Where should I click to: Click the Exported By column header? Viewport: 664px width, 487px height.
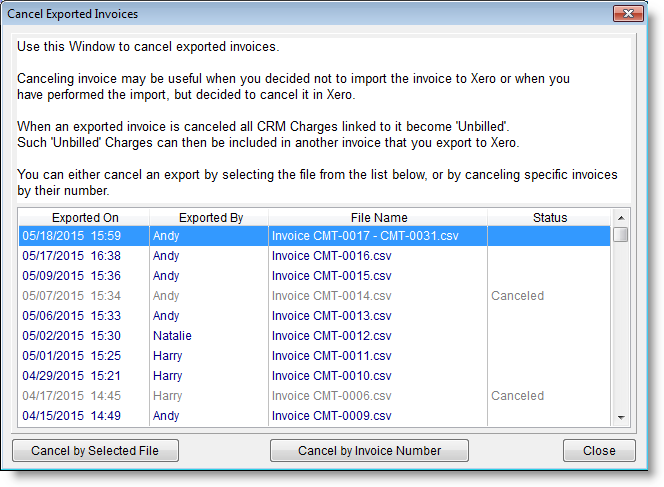pos(210,217)
